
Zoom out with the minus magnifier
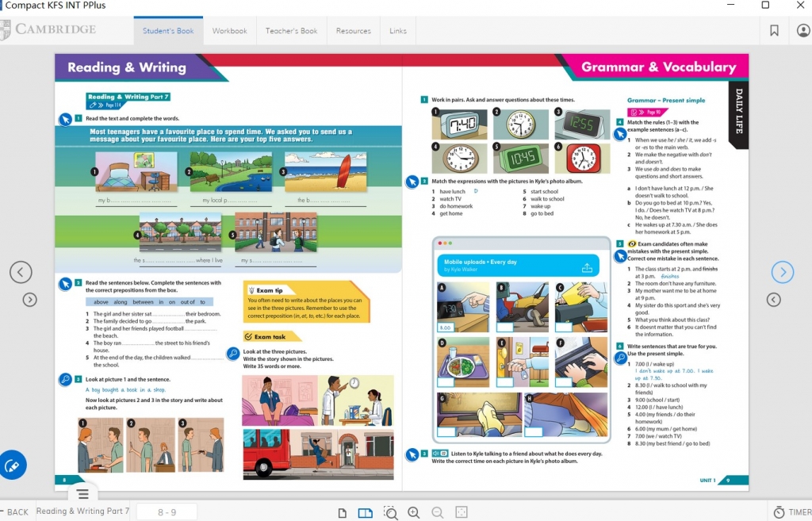(x=437, y=512)
